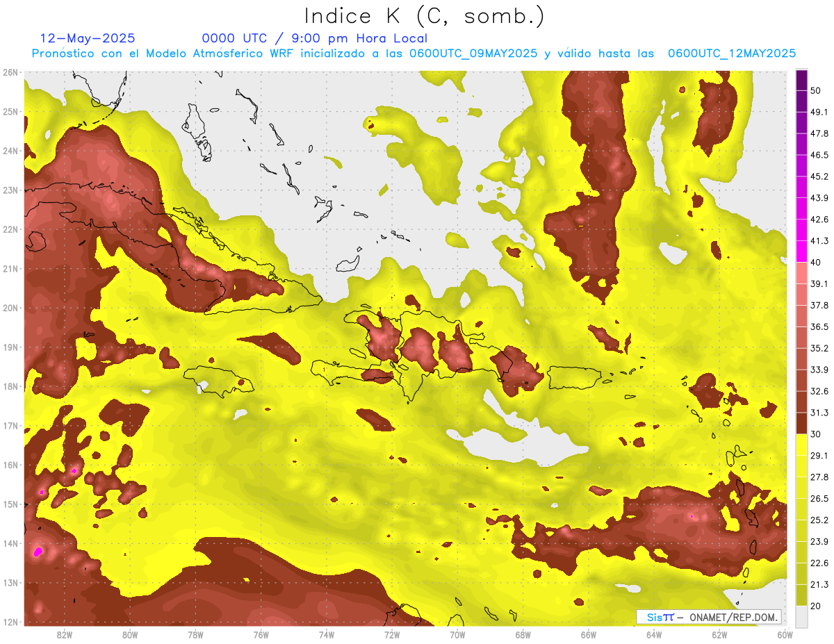Viewport: 834px width, 644px height.
Task: Click the 15N latitude label
Action: (x=10, y=504)
